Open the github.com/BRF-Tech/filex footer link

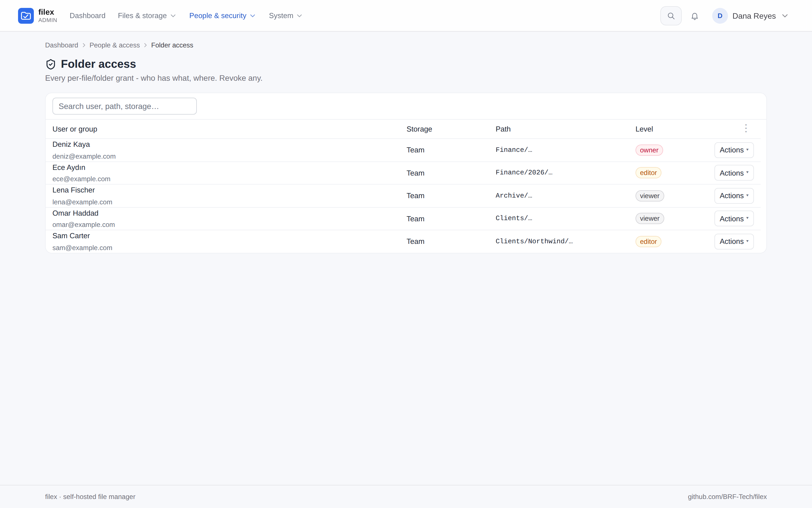click(727, 497)
